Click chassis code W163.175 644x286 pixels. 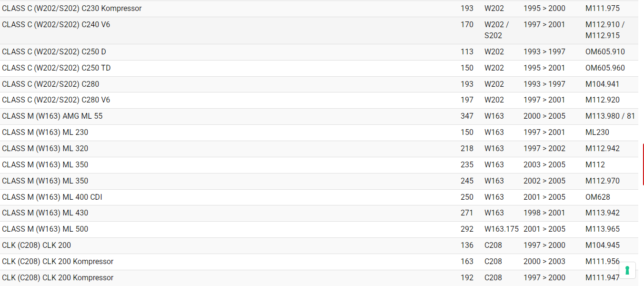[501, 229]
